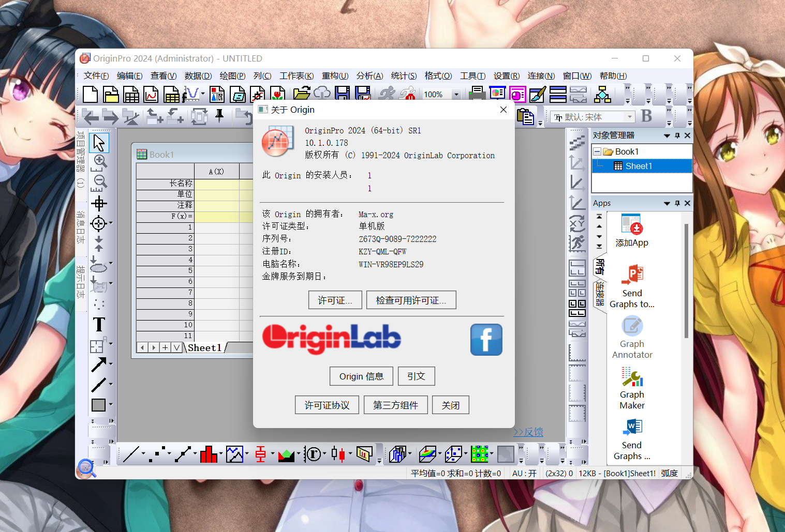This screenshot has height=532, width=785.
Task: Select the rectangle fill color tool
Action: 98,405
